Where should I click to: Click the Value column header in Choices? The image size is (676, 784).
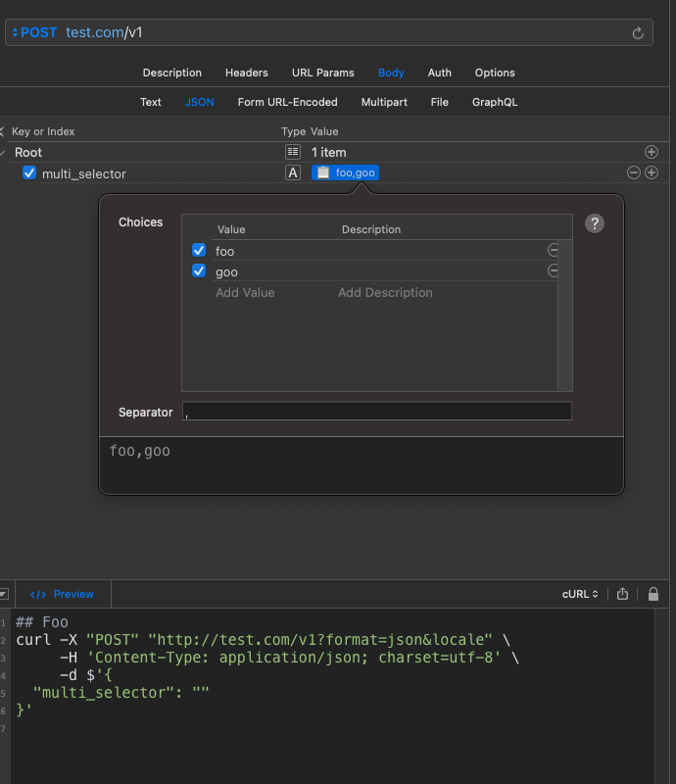(x=231, y=229)
